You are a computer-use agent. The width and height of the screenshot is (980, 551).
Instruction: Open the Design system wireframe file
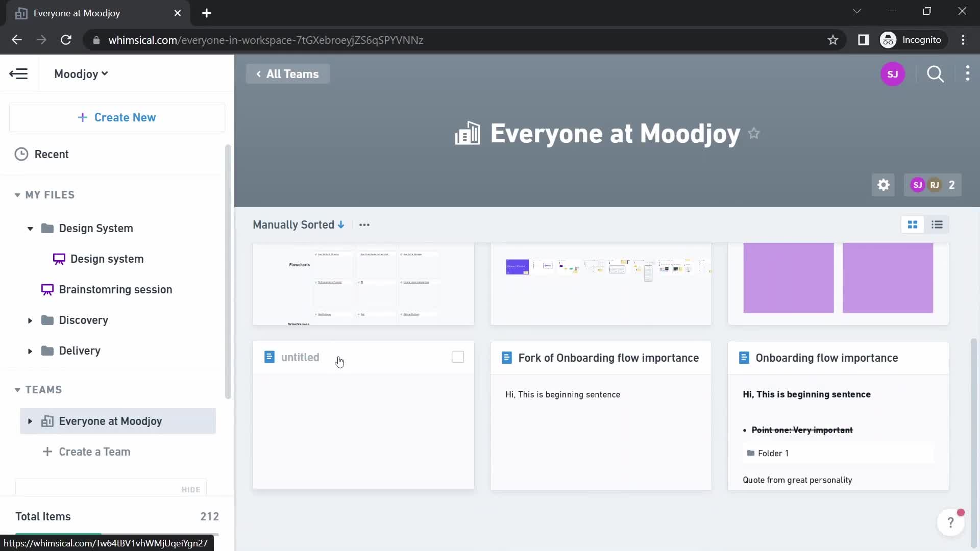tap(107, 259)
